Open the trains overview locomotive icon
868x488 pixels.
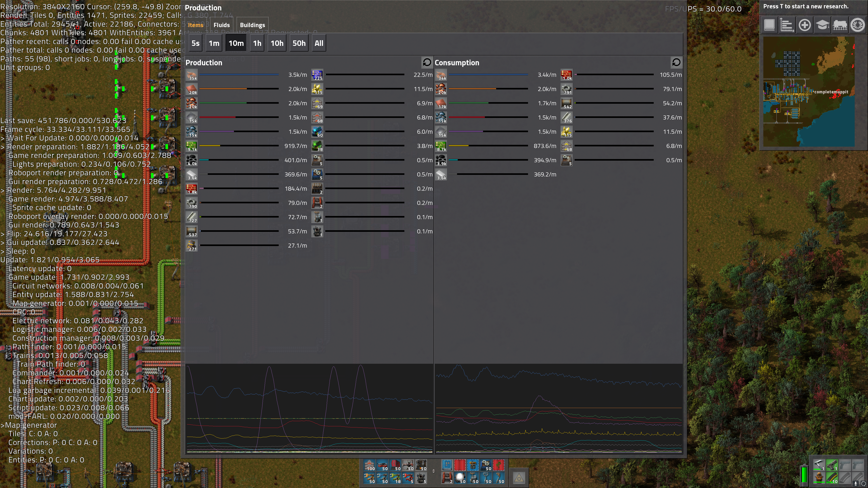tap(840, 25)
